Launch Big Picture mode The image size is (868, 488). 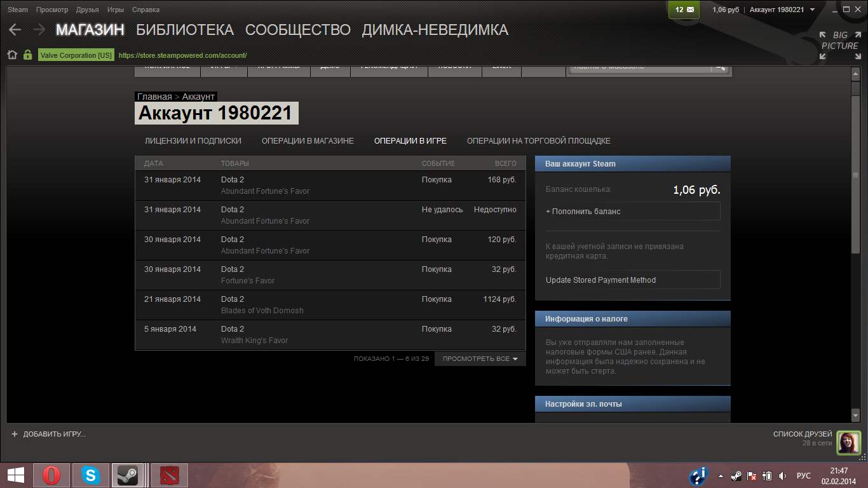[839, 45]
